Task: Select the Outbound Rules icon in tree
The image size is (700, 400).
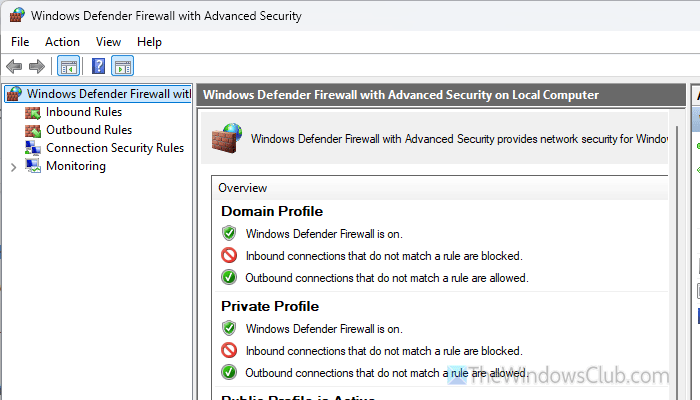Action: coord(33,130)
